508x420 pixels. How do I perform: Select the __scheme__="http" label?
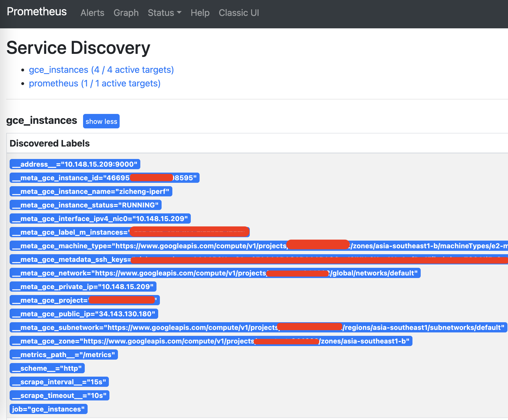(47, 368)
